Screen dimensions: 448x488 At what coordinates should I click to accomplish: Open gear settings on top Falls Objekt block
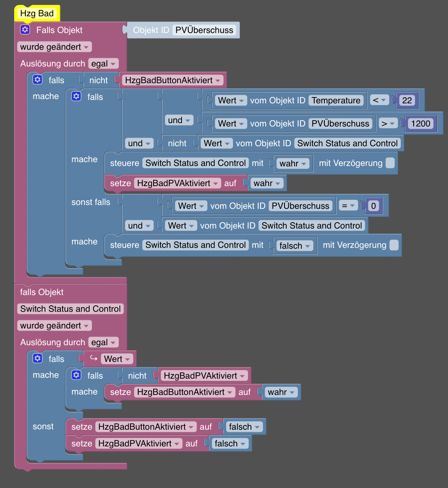pyautogui.click(x=25, y=30)
